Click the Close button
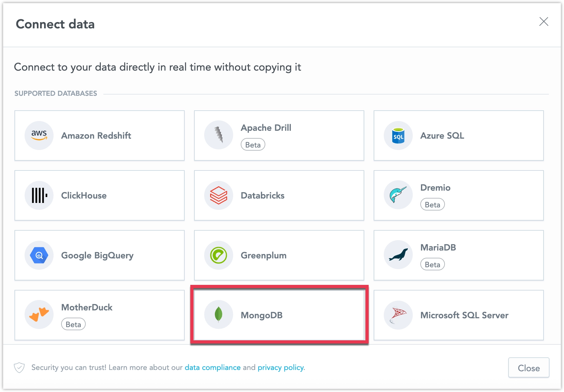Screen dimensions: 564x392 (x=528, y=367)
